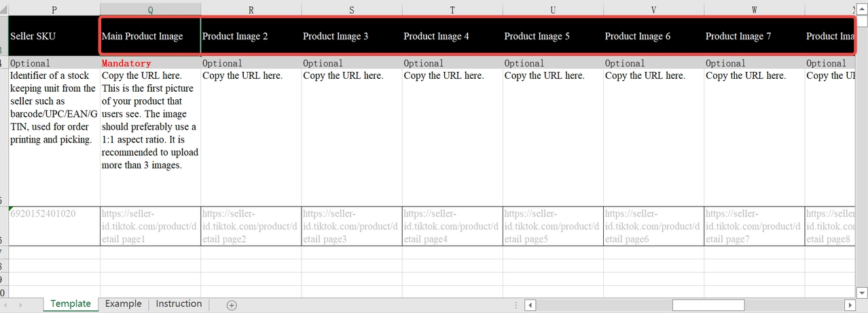Click the horizontal scrollbar left arrow
Viewport: 868px width, 313px height.
531,305
